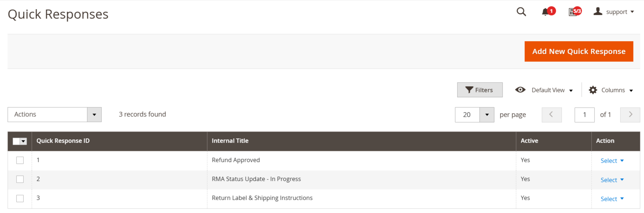This screenshot has height=213, width=644.
Task: Sort by Quick Response ID header
Action: tap(63, 141)
